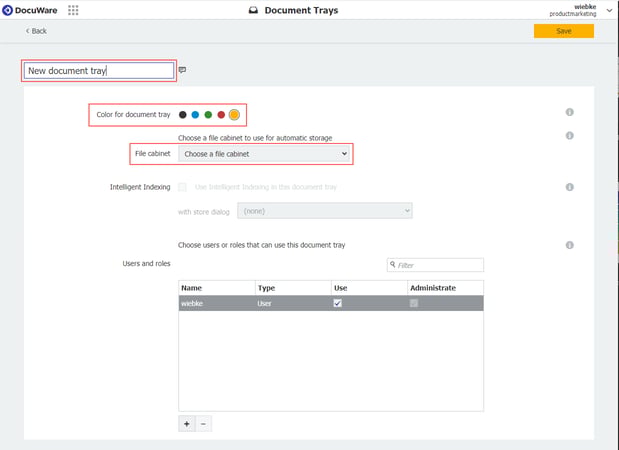This screenshot has height=450, width=619.
Task: Click info icon for users and roles
Action: (569, 245)
